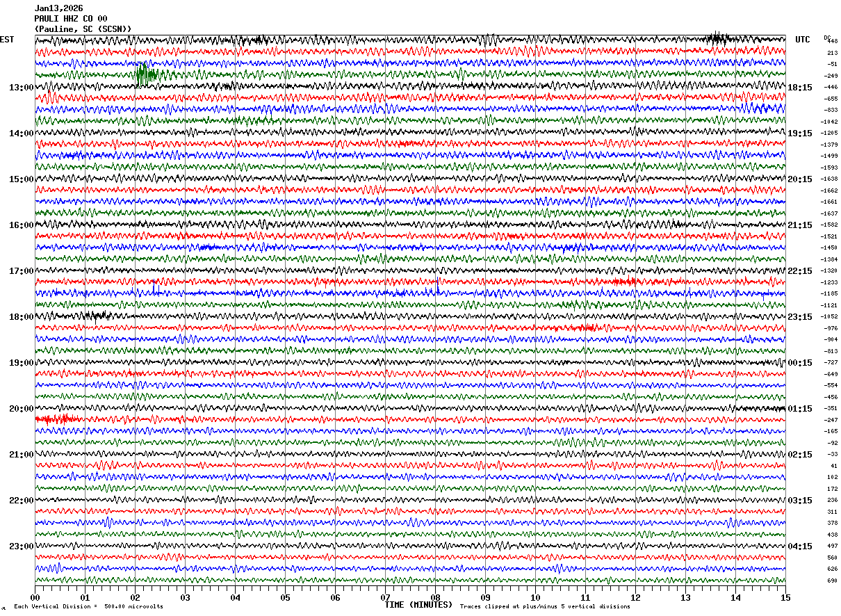Viewport: 841px width, 616px height.
Task: Click minute tick label "08" on time axis
Action: 435,597
